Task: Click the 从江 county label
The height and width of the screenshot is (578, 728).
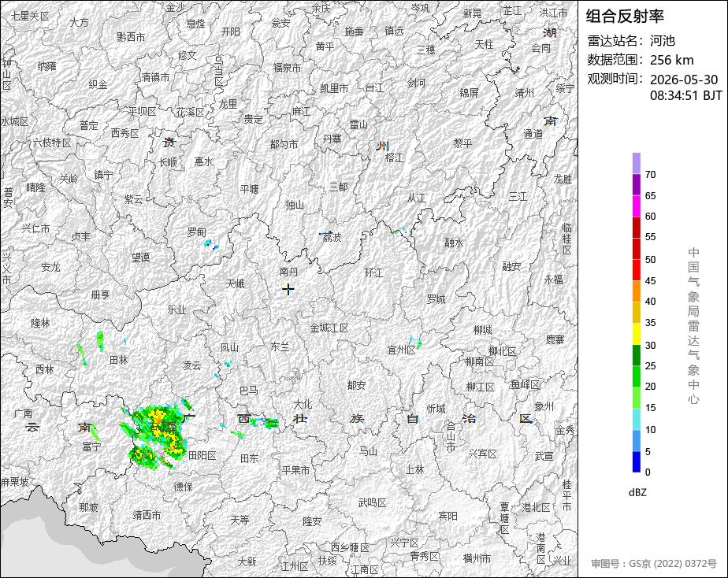Action: pyautogui.click(x=417, y=198)
